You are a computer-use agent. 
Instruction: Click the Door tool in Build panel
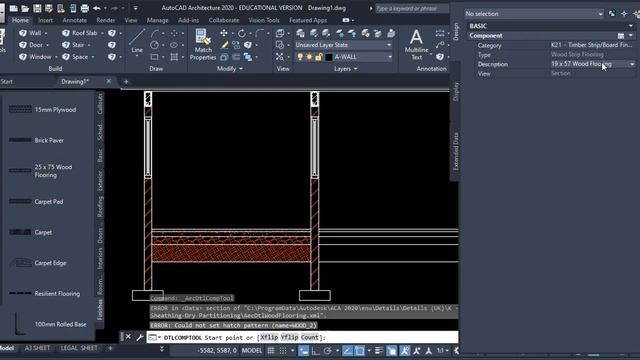(x=32, y=45)
